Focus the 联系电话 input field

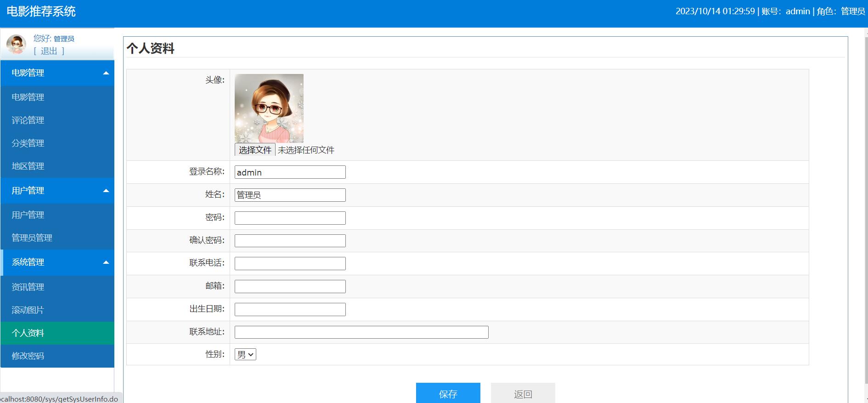[290, 263]
